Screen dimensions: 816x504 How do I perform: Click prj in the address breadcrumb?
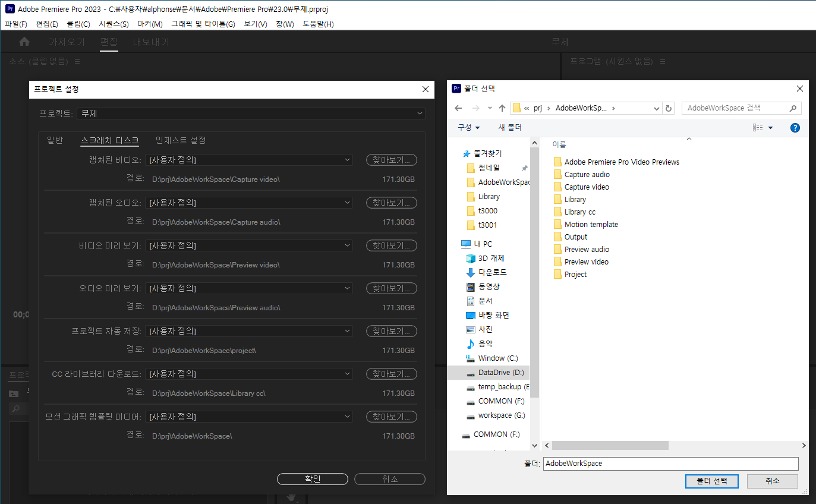tap(538, 108)
